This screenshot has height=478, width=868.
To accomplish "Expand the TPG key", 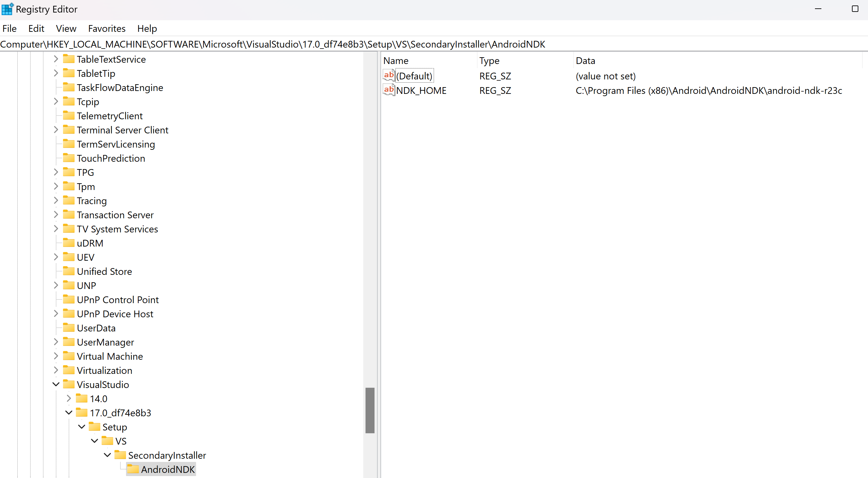I will tap(56, 172).
